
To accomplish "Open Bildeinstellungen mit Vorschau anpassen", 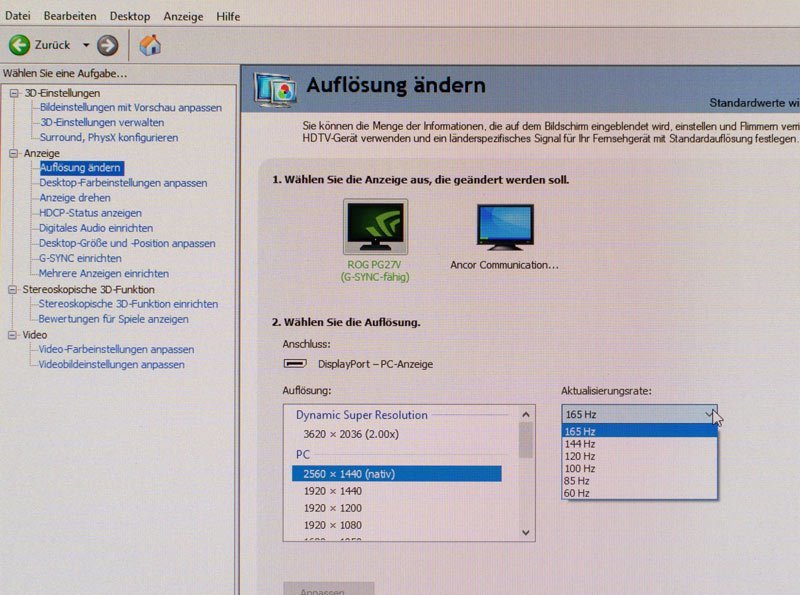I will coord(131,108).
